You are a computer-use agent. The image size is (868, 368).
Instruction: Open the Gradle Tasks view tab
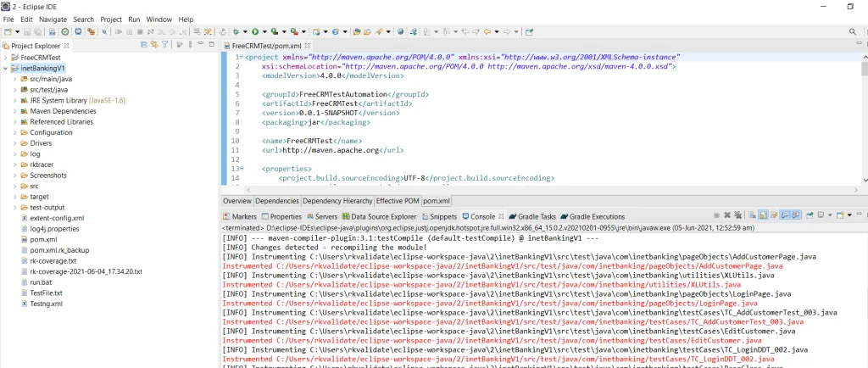[532, 216]
